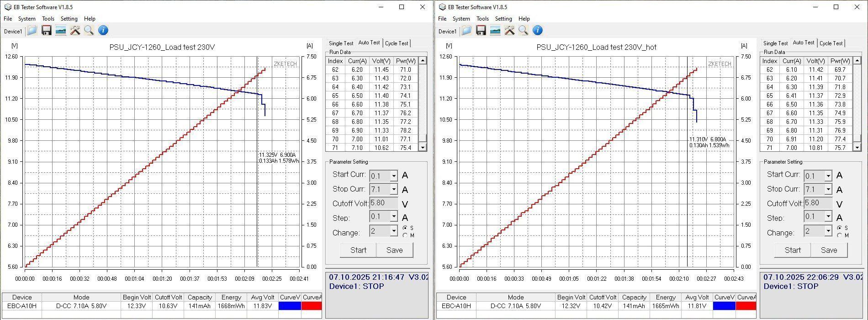The width and height of the screenshot is (868, 320).
Task: Open the hammer and wrench tools icon in left window
Action: [x=75, y=31]
